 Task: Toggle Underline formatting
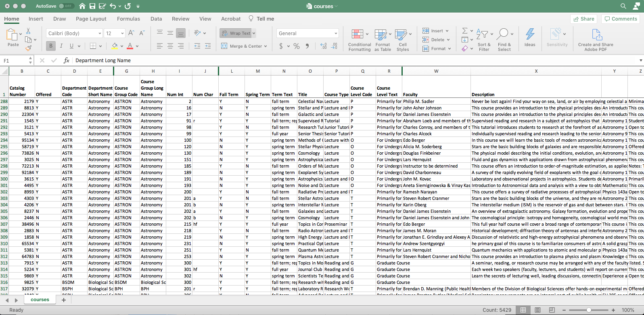(x=71, y=46)
